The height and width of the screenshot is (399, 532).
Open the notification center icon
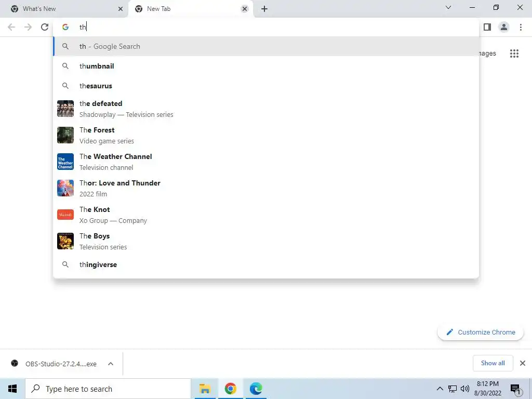516,389
